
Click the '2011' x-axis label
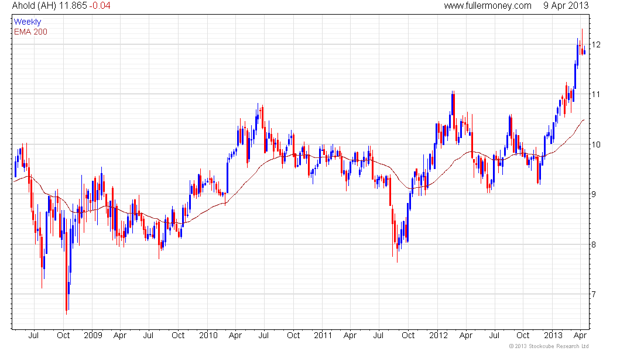(323, 335)
